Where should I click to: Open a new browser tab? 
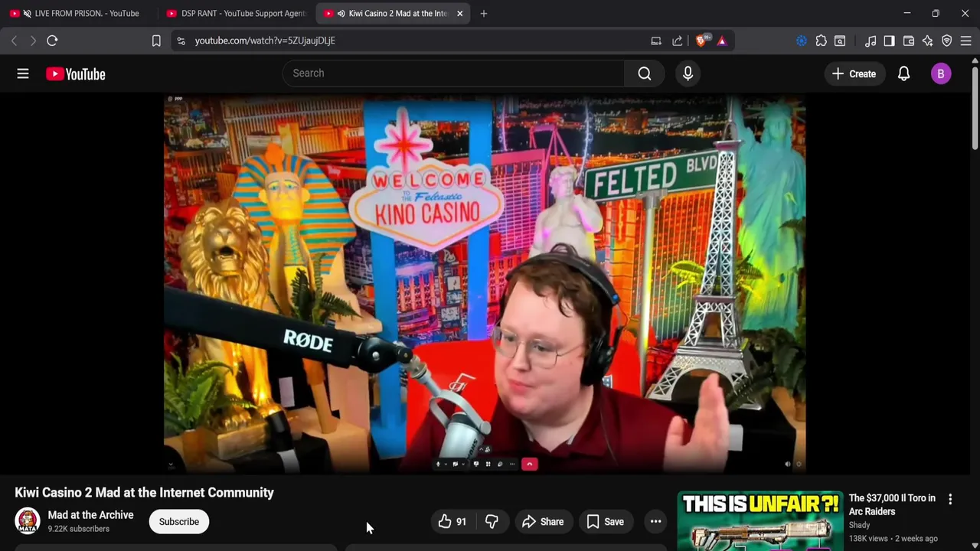[483, 13]
